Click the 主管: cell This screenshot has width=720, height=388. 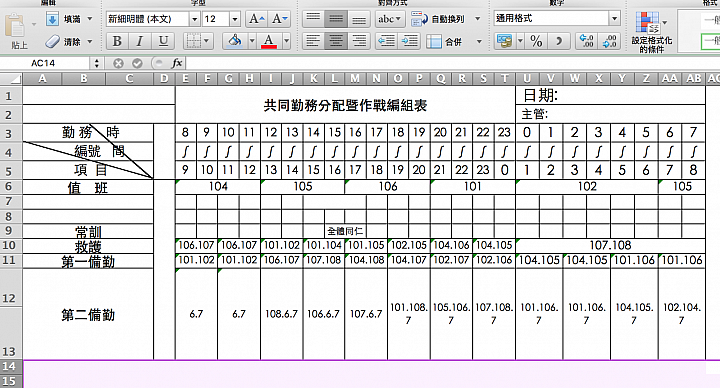[x=610, y=114]
